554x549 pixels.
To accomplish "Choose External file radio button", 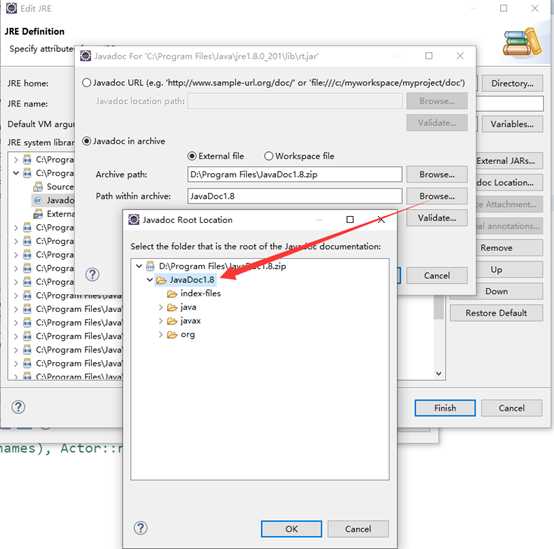I will tap(192, 156).
